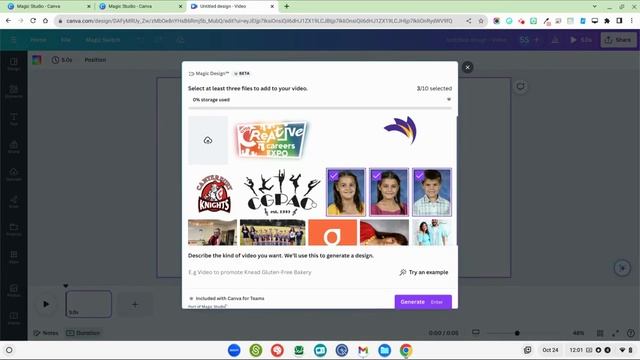Viewport: 640px width, 360px height.
Task: Select the 5.0s page in timeline
Action: coord(89,304)
